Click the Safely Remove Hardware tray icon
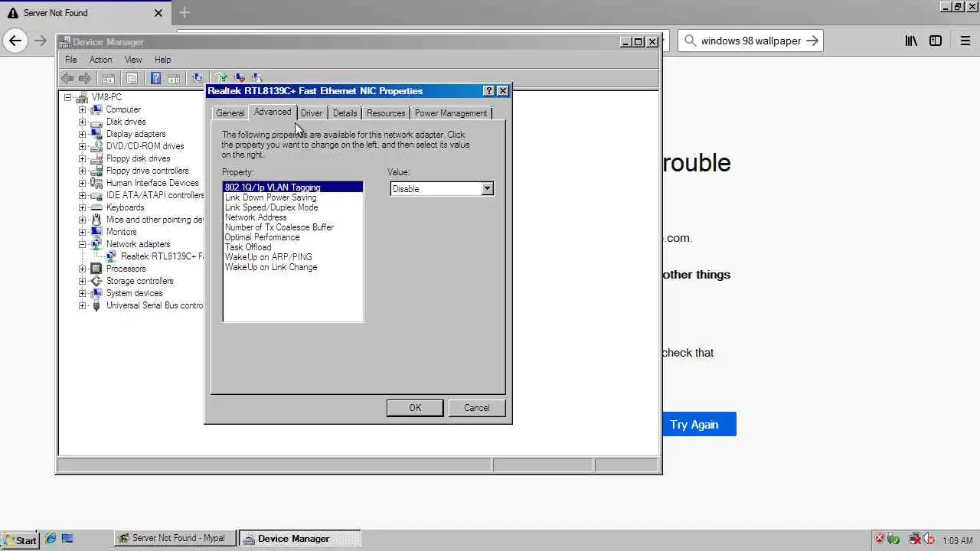 [x=893, y=539]
